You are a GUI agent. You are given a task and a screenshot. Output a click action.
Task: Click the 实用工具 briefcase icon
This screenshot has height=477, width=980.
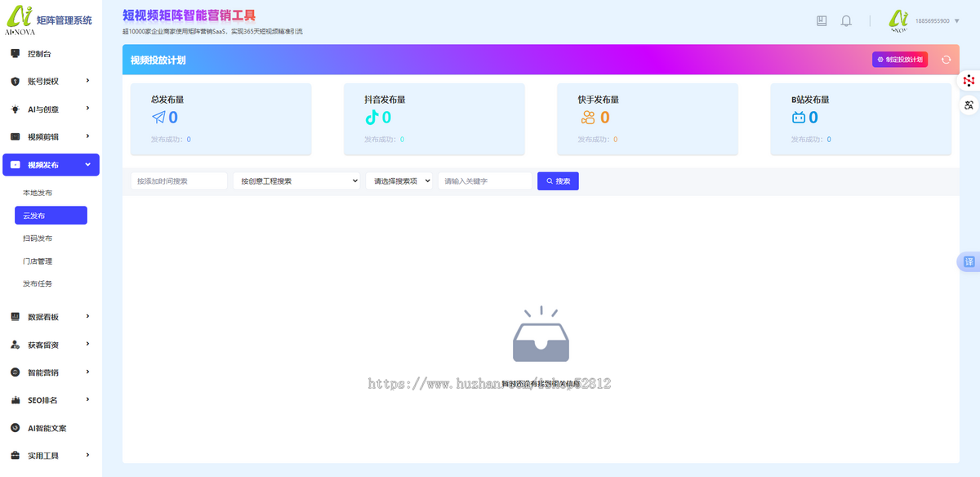click(x=15, y=456)
